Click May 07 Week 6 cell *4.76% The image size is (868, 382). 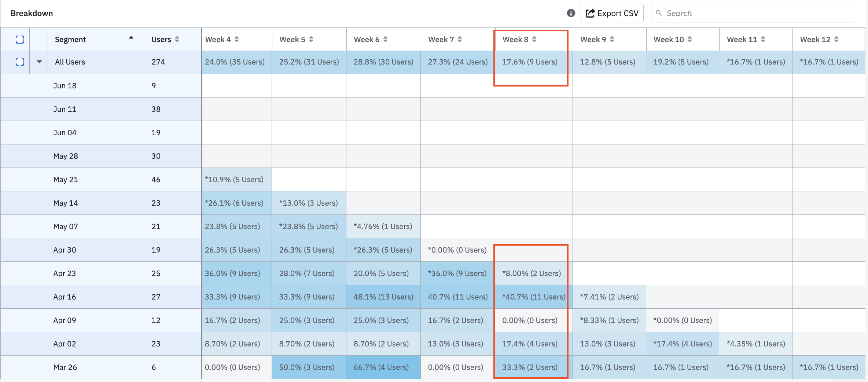point(383,227)
